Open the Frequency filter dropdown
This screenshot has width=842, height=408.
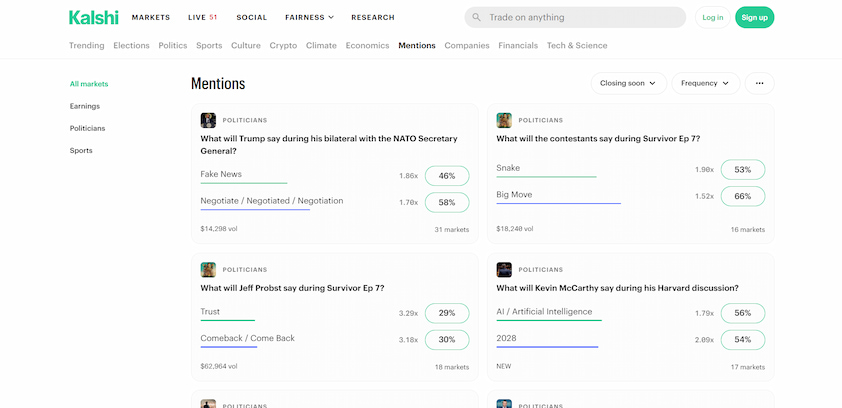(706, 83)
